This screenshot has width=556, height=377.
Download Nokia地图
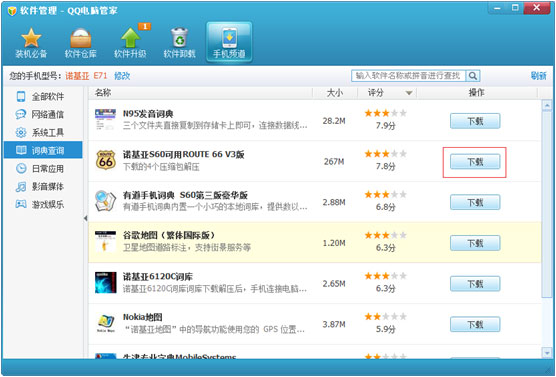(x=475, y=325)
